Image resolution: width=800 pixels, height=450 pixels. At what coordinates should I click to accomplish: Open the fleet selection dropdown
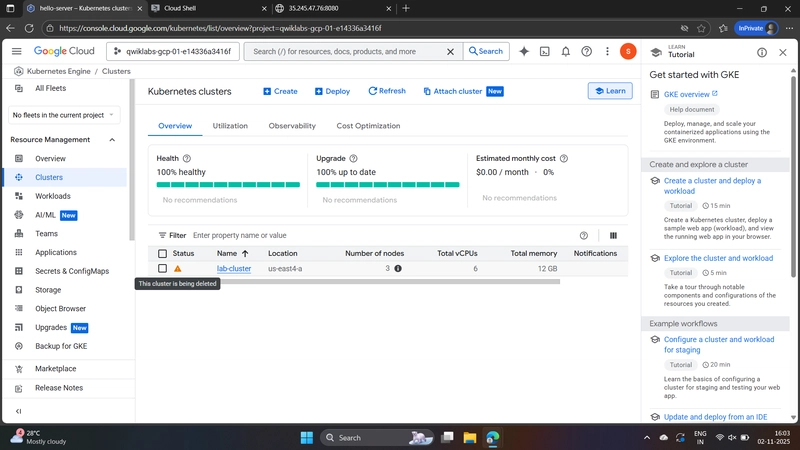(66, 115)
